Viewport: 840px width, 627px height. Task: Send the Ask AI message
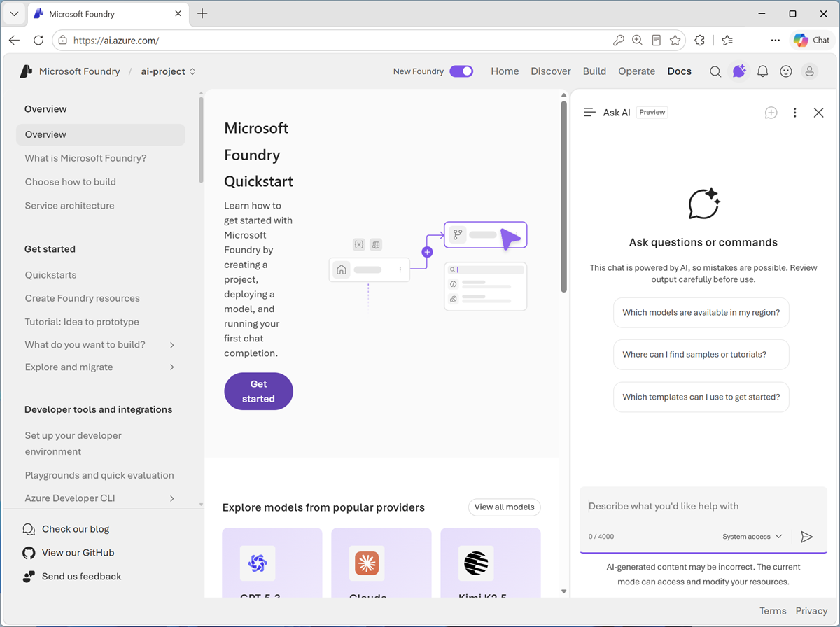[806, 537]
